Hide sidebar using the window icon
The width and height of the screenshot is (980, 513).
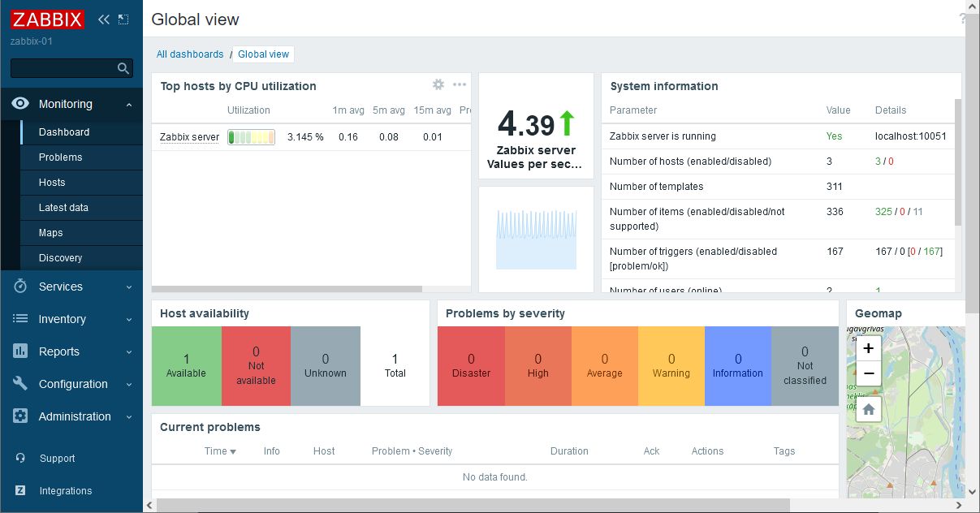pyautogui.click(x=123, y=19)
